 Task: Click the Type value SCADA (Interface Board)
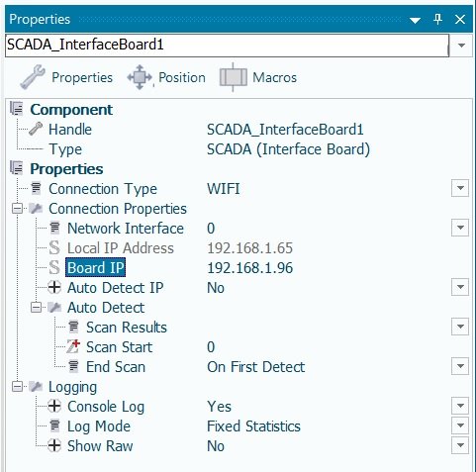[288, 149]
